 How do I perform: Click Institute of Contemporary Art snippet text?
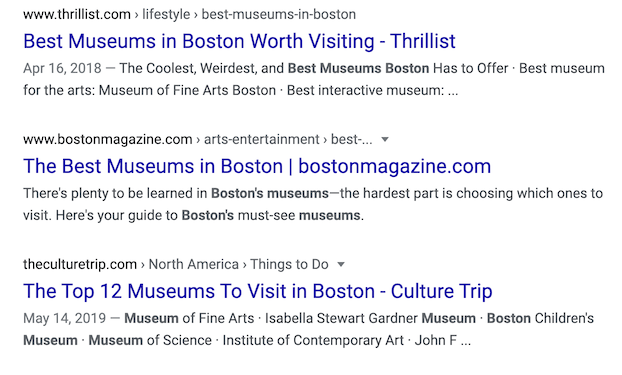(313, 340)
